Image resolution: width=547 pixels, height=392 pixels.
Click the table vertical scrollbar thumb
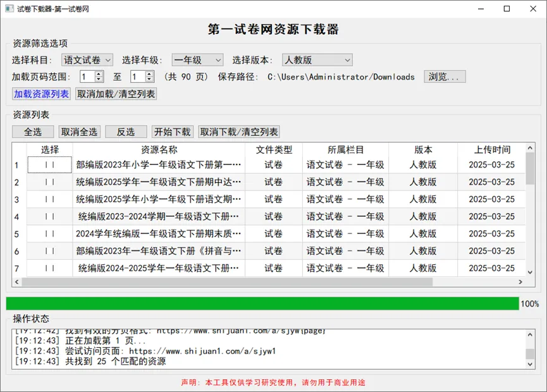coord(530,168)
